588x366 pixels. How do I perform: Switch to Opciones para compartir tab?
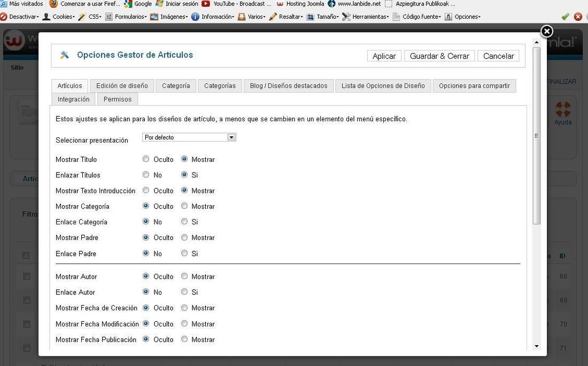tap(474, 86)
